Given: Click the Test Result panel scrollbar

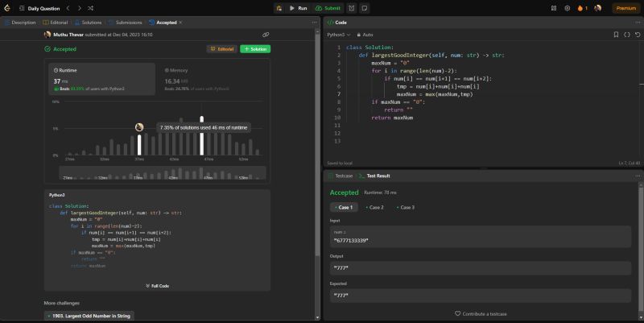Looking at the screenshot, I should pyautogui.click(x=641, y=246).
